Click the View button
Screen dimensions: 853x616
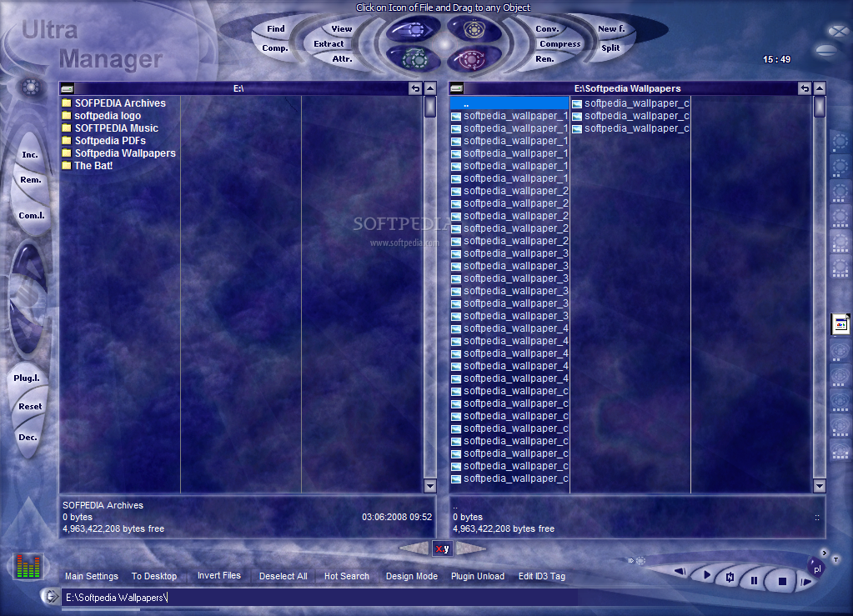coord(342,29)
